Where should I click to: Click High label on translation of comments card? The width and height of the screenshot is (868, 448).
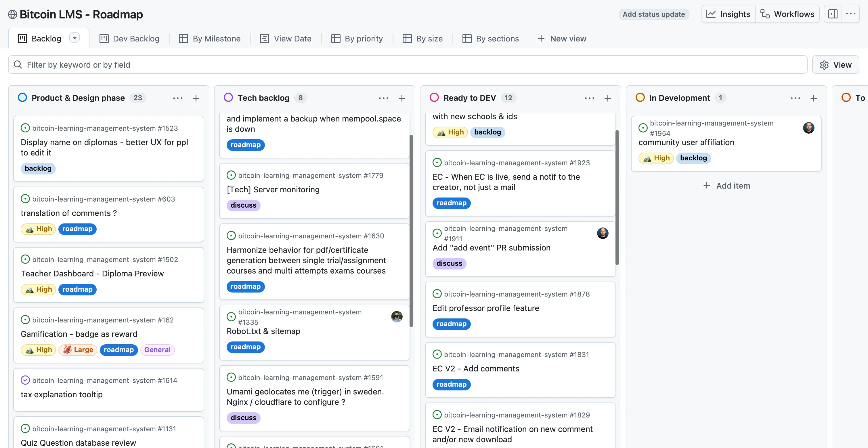39,229
